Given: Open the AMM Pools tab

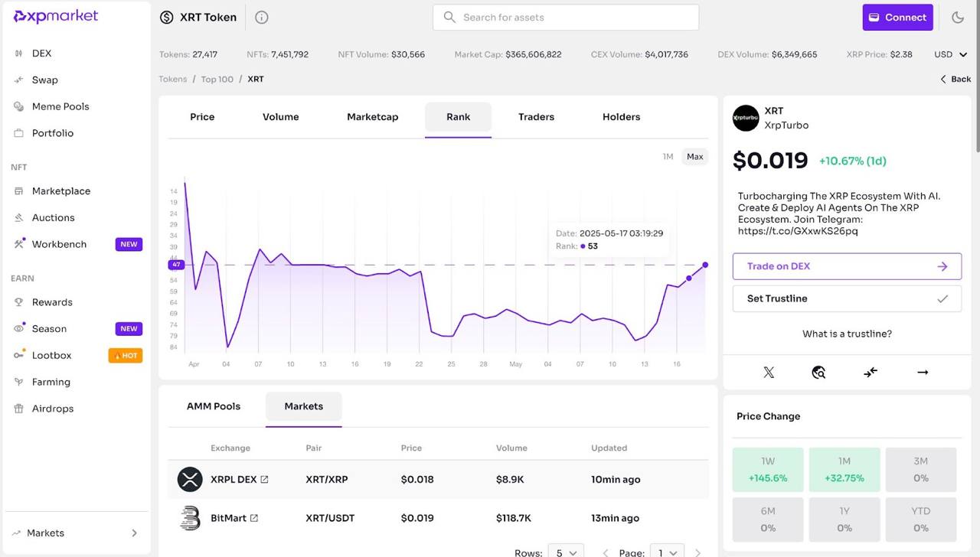Looking at the screenshot, I should [x=214, y=406].
